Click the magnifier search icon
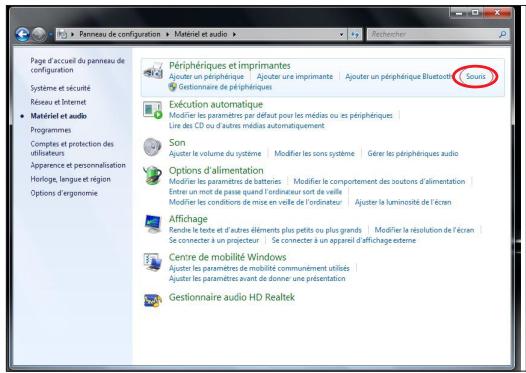 pyautogui.click(x=503, y=34)
